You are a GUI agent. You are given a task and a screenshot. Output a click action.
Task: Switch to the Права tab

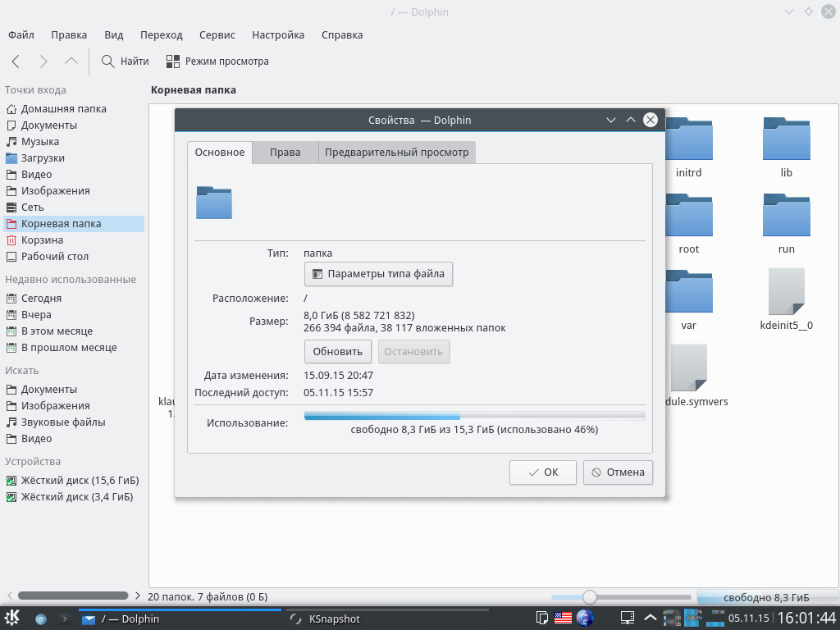[285, 153]
